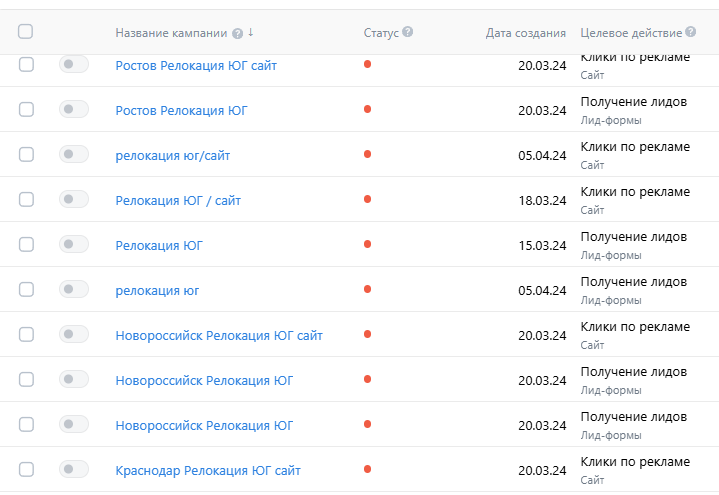Click status dot of Ростов Релокация ЮГ сайт
Screen dimensions: 719x495
367,64
